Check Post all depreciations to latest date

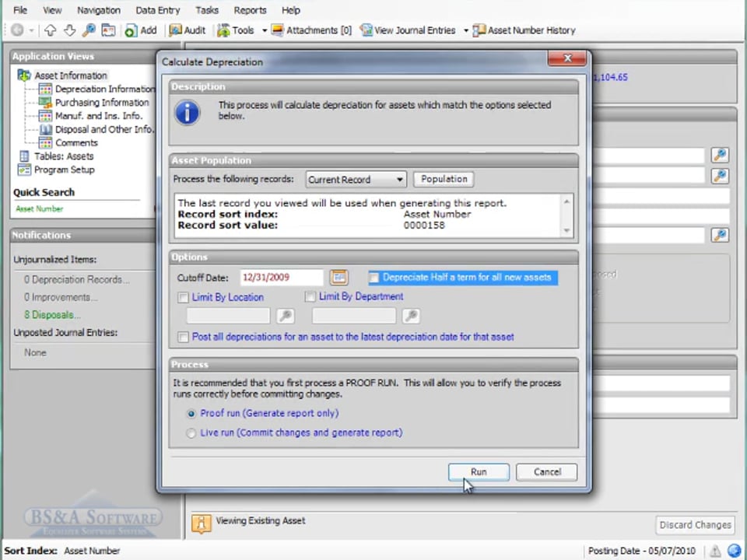(x=183, y=337)
